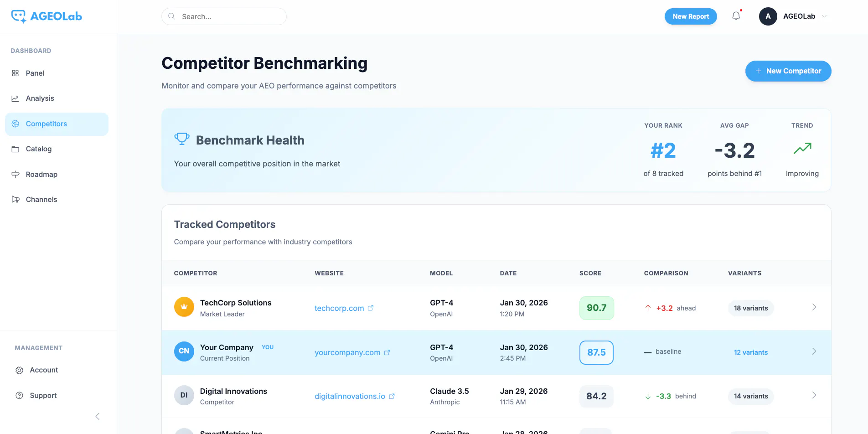
Task: Click the 87.5 score badge
Action: click(596, 352)
